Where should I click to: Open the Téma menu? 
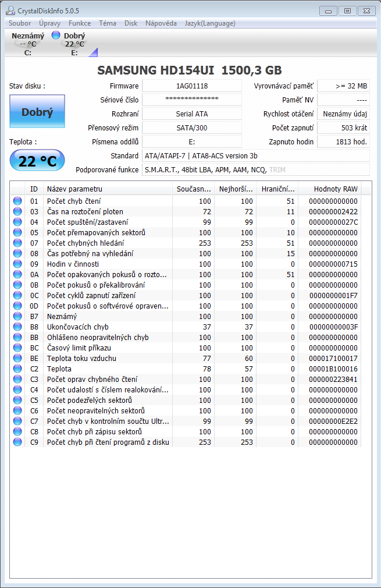tap(108, 23)
